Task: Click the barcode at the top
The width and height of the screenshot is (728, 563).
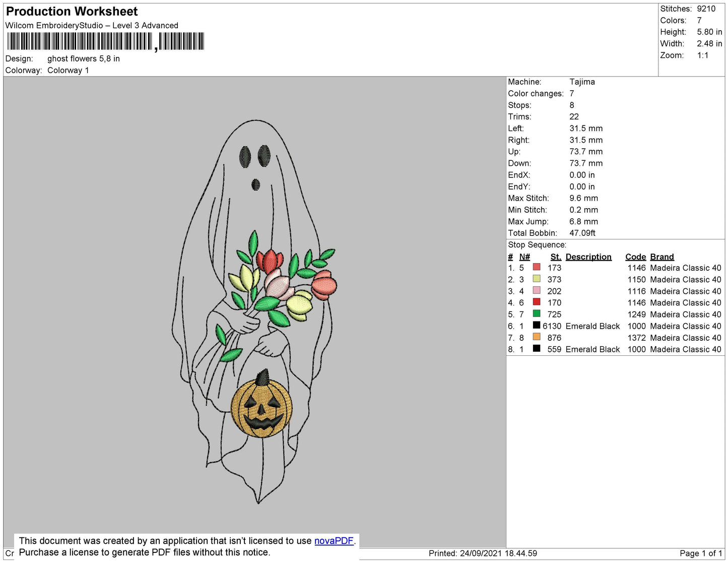Action: 105,41
